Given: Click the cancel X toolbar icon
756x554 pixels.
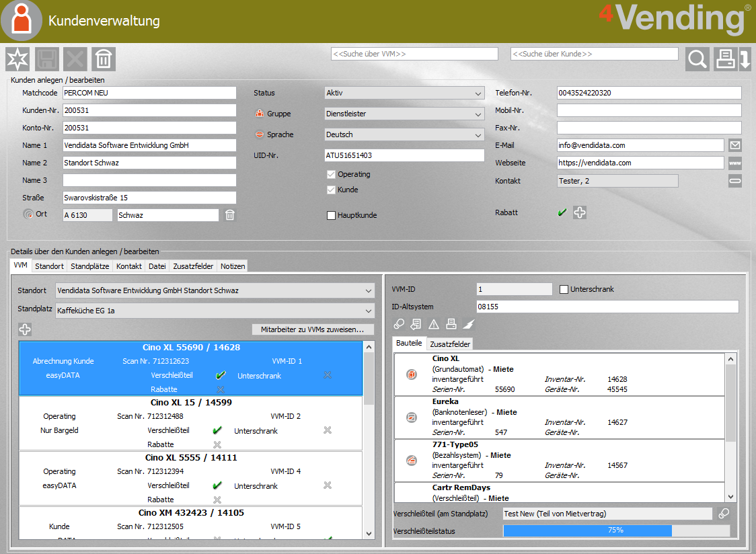Looking at the screenshot, I should point(75,59).
